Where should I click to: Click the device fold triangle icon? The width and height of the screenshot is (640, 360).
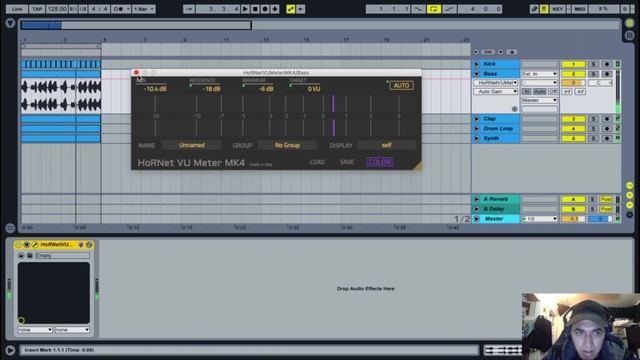tap(27, 244)
